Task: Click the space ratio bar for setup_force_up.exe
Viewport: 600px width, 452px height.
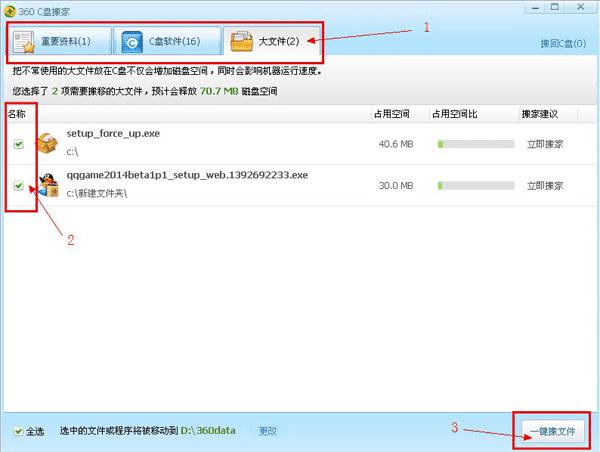Action: pyautogui.click(x=476, y=144)
